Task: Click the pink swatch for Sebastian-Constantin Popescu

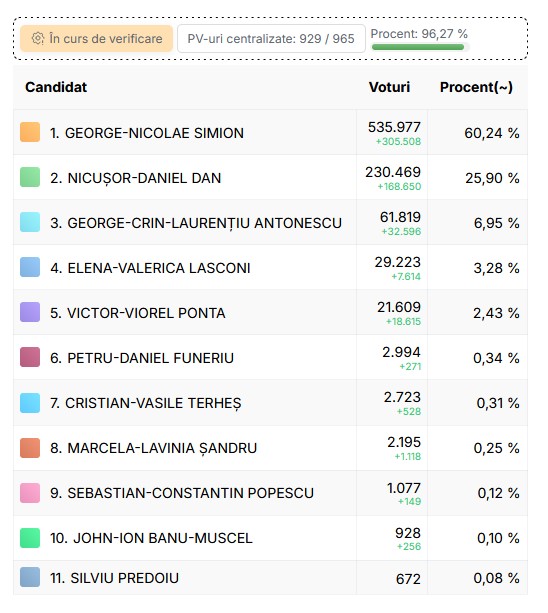Action: (30, 493)
